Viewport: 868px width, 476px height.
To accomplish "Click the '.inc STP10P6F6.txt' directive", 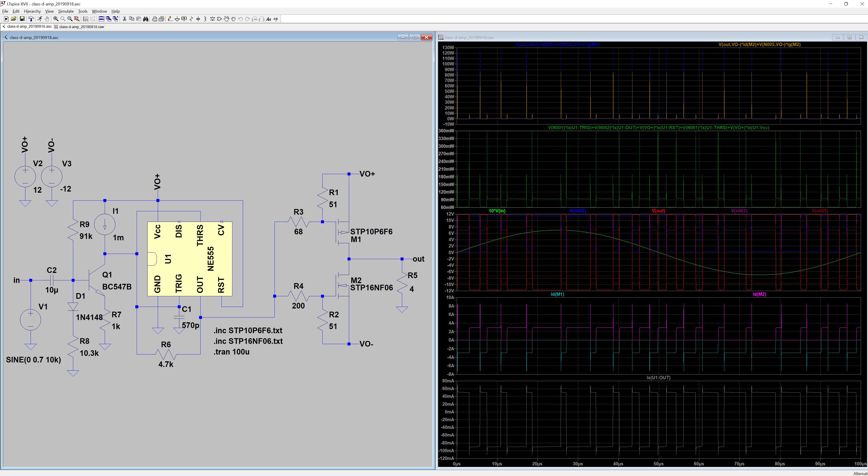I will tap(248, 330).
